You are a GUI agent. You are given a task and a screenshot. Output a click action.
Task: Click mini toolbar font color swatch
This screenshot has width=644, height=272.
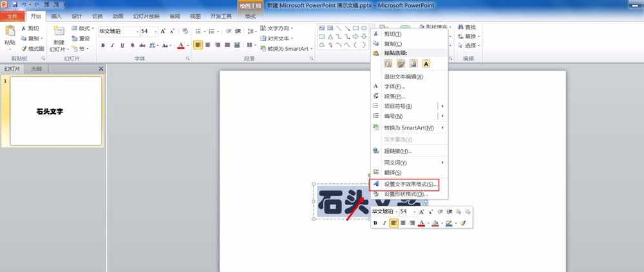pyautogui.click(x=421, y=223)
